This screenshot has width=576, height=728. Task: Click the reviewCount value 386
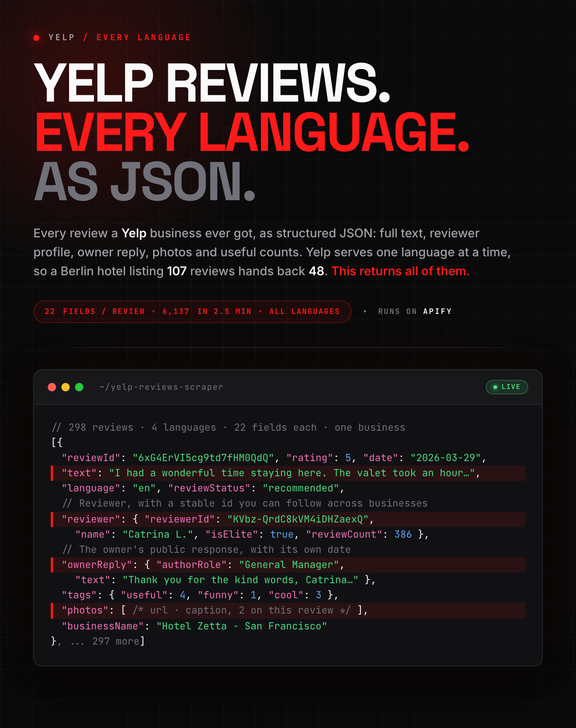coord(403,534)
